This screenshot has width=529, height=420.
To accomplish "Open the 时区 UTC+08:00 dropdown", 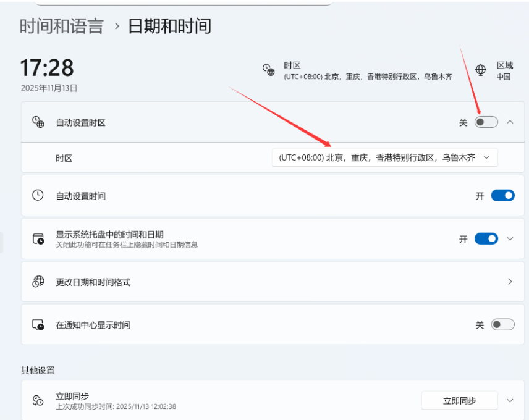I will [x=384, y=157].
